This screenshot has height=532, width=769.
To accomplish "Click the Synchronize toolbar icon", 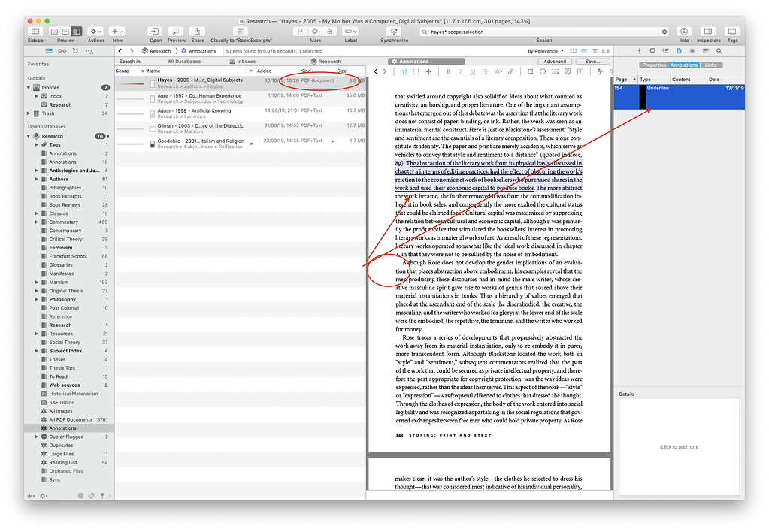I will point(395,32).
